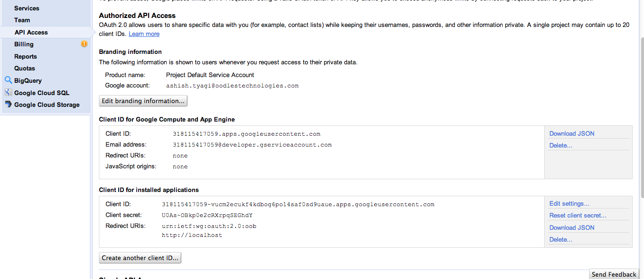Open Edit settings for the installed application client
Screen dimensions: 644x279
pyautogui.click(x=569, y=203)
